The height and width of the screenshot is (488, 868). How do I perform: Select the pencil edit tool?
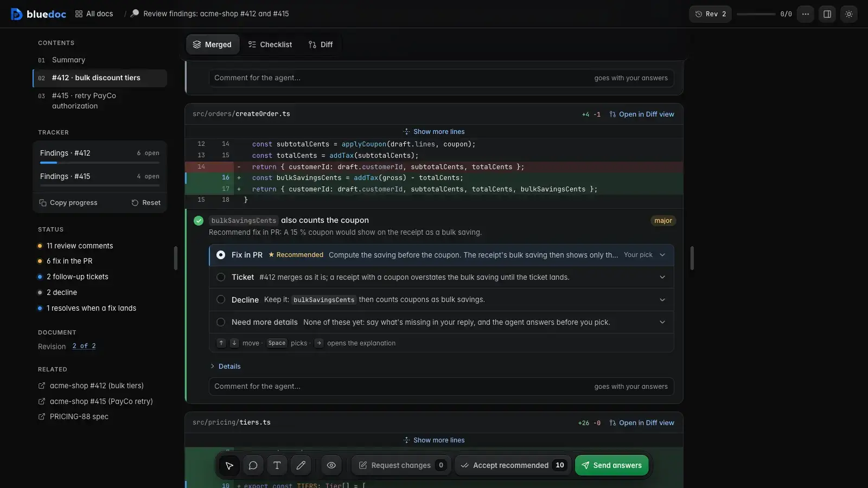coord(301,465)
